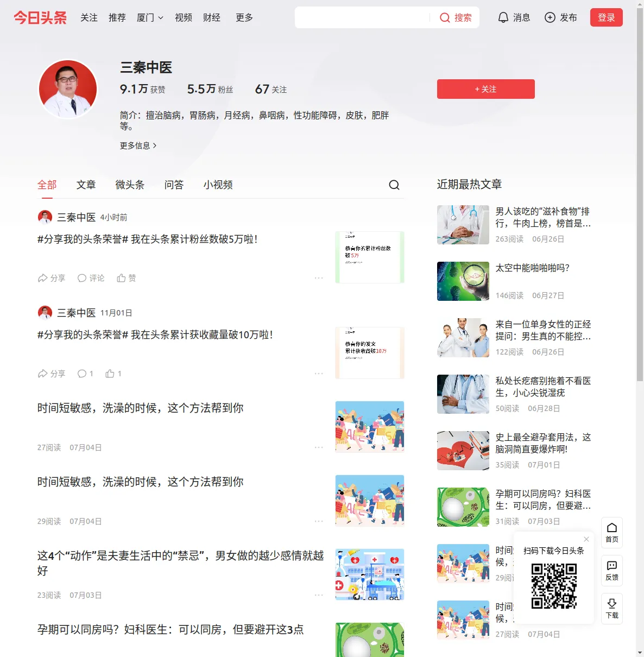Click the 三秦中医 profile avatar
Viewport: 644px width, 657px height.
click(68, 89)
